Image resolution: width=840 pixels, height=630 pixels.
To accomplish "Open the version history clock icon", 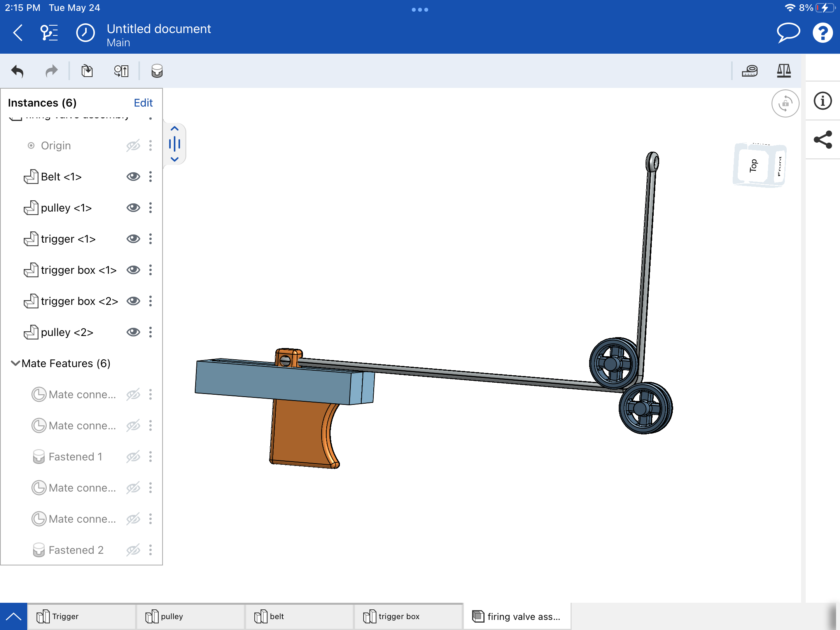I will [x=86, y=33].
